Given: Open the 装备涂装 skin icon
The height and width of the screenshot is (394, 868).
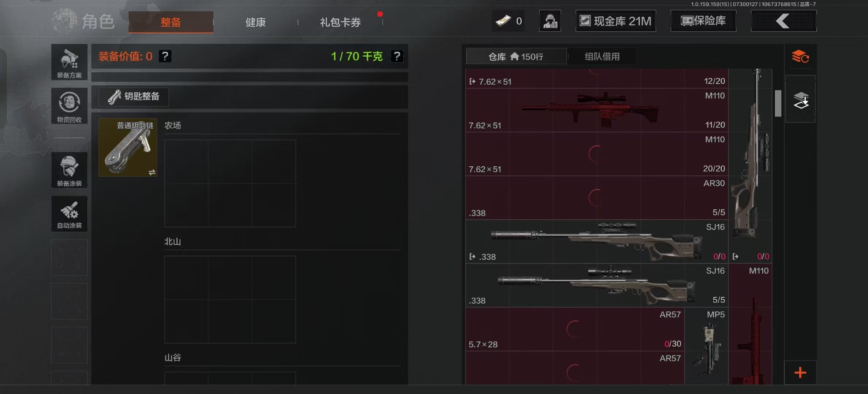Looking at the screenshot, I should (69, 170).
